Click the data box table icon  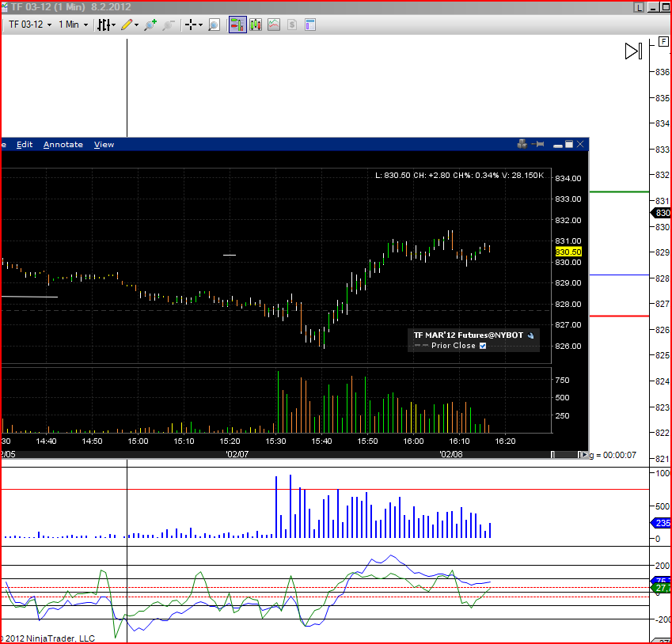point(310,25)
